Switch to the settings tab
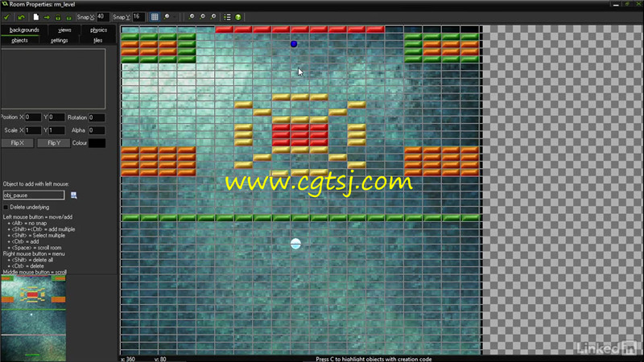The height and width of the screenshot is (362, 644). pyautogui.click(x=59, y=40)
